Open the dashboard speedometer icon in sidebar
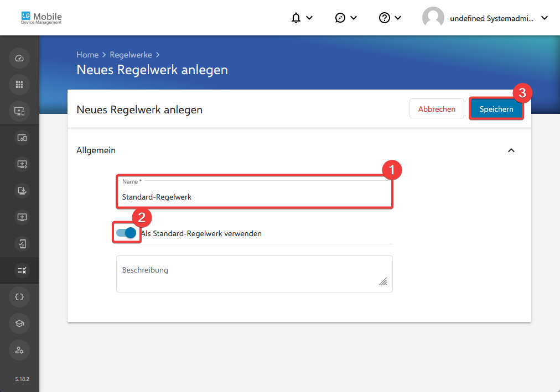Image resolution: width=560 pixels, height=392 pixels. point(19,58)
